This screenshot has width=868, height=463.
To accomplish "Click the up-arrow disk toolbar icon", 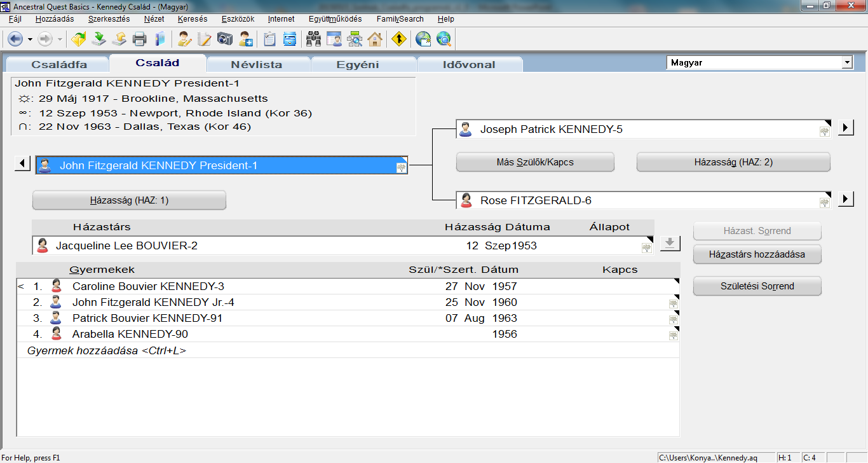I will (x=119, y=39).
